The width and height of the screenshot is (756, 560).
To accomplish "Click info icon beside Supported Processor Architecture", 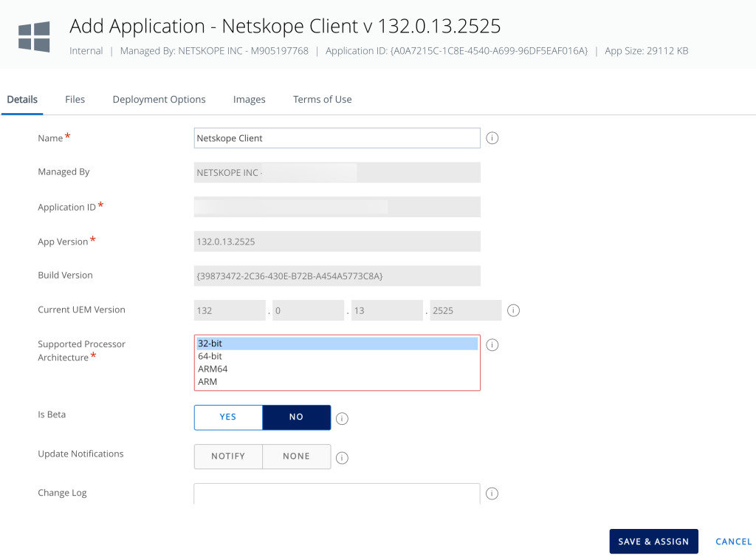I will click(x=492, y=345).
